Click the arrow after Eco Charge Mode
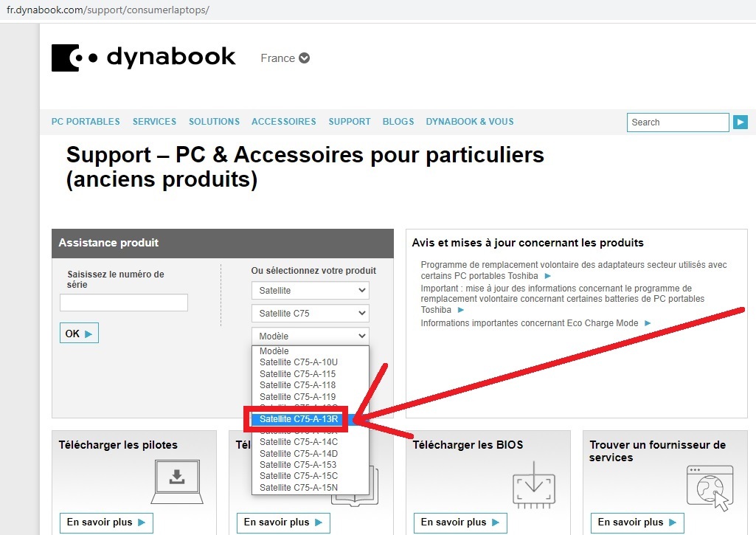Screen dimensions: 756x535 [x=648, y=323]
